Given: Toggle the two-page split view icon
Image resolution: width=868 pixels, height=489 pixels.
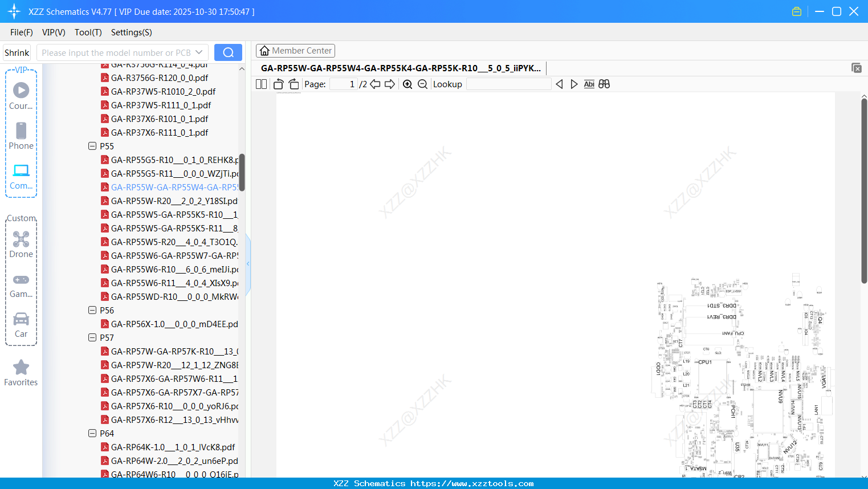Looking at the screenshot, I should tap(261, 84).
